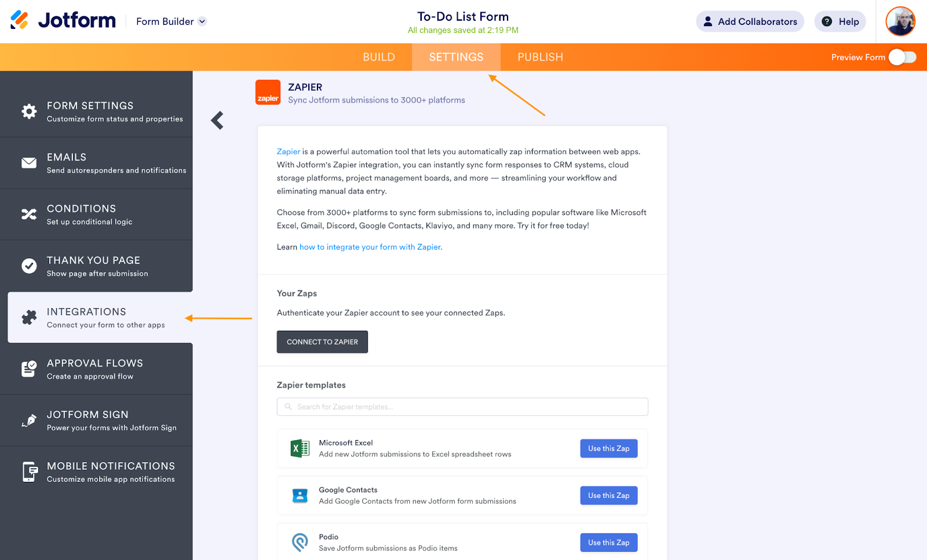Open the user profile avatar menu
This screenshot has width=927, height=560.
[x=900, y=21]
